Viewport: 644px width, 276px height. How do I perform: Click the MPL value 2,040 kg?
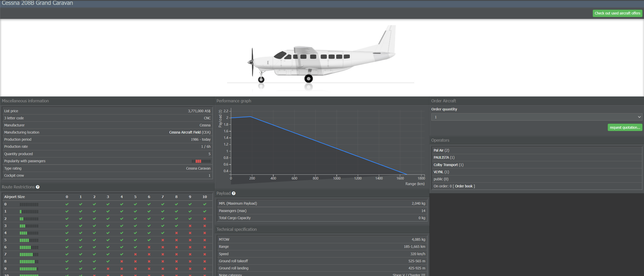click(418, 203)
